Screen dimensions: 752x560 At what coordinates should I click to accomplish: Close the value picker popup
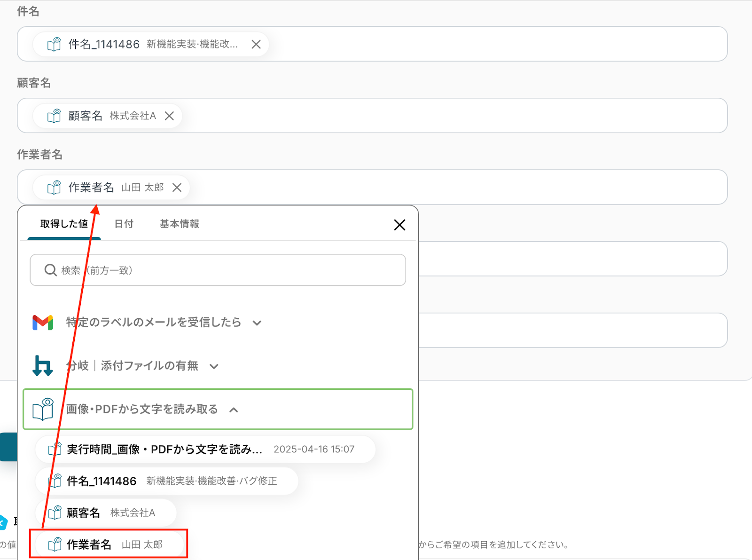pos(399,225)
